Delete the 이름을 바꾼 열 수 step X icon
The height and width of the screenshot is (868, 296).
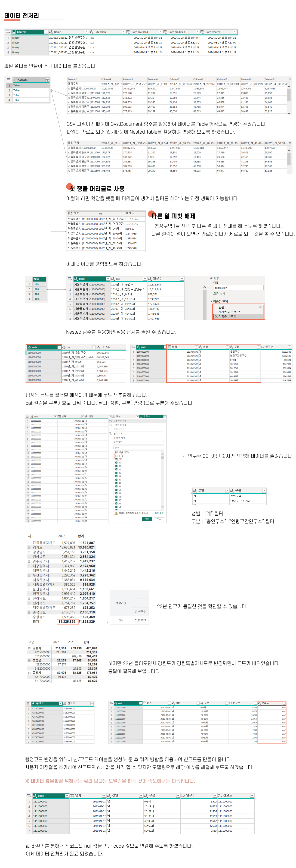pyautogui.click(x=216, y=316)
